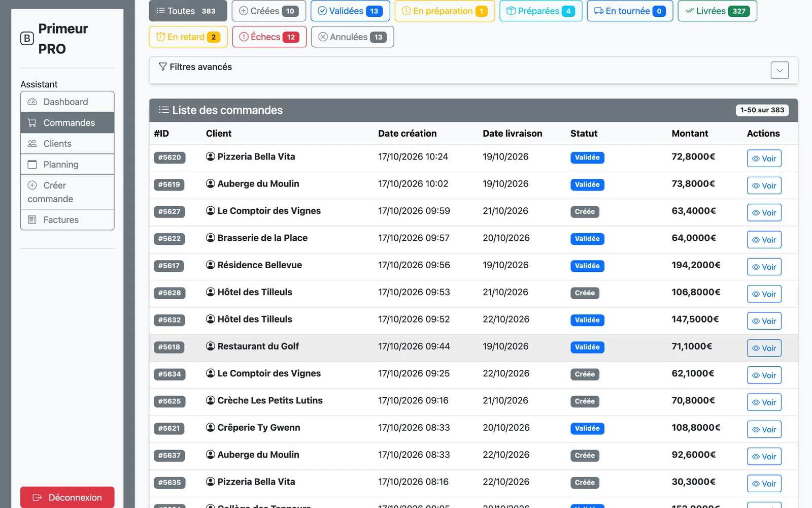Viewport: 812px width, 508px height.
Task: Click the Primeur PRO logo icon
Action: tap(27, 39)
